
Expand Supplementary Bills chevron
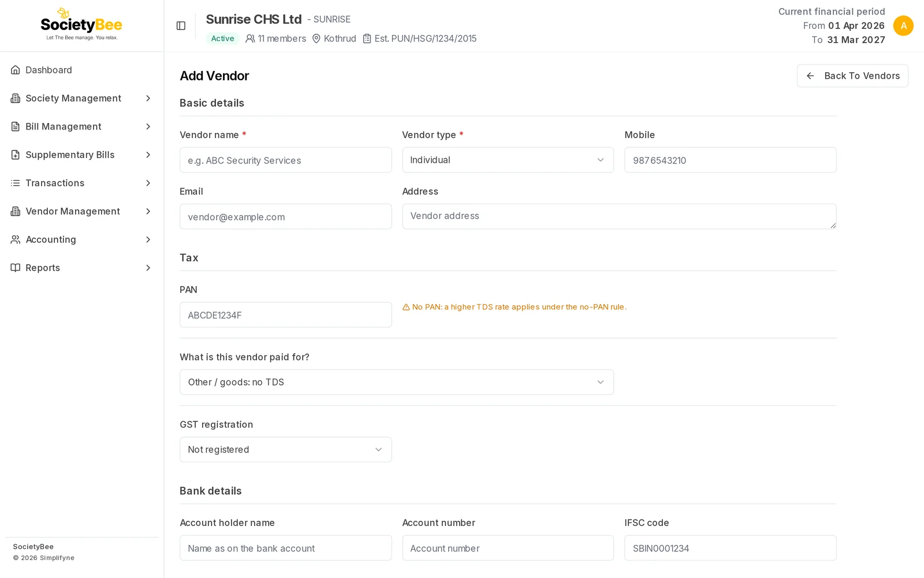pyautogui.click(x=148, y=155)
